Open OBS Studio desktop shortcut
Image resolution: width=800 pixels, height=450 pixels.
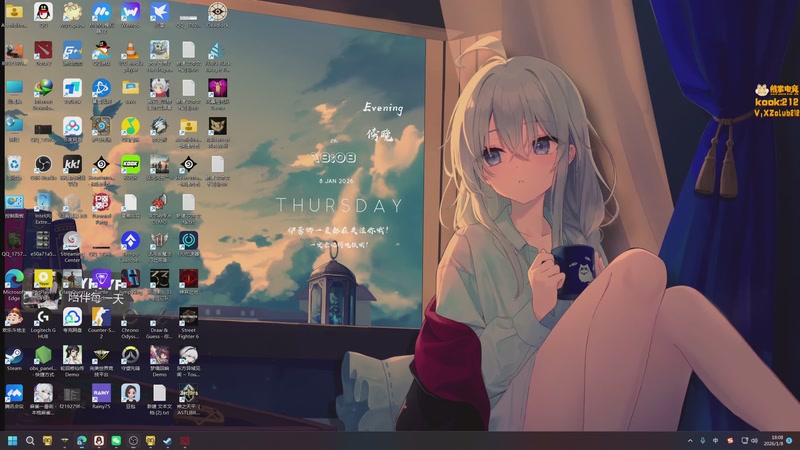[43, 164]
